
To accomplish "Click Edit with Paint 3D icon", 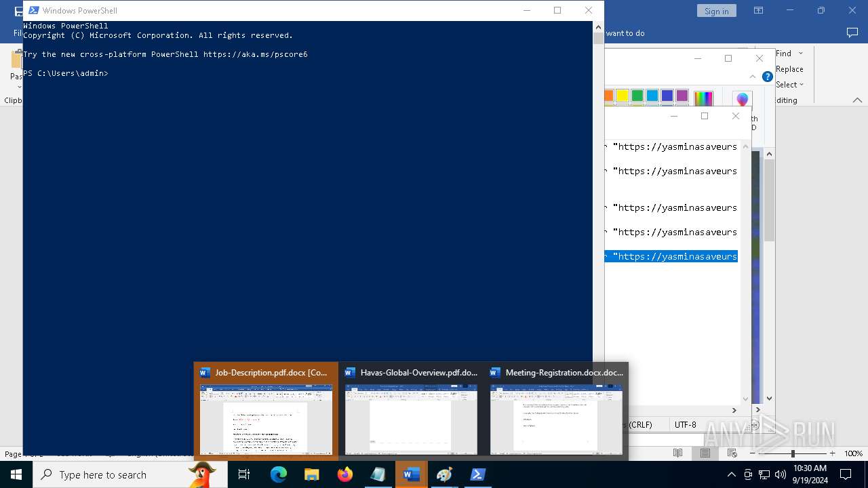I will click(x=743, y=100).
